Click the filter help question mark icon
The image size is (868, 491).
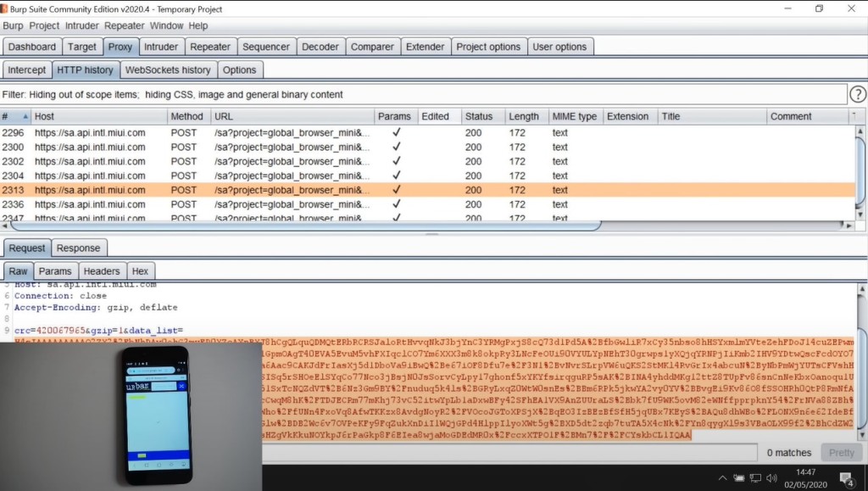point(858,95)
